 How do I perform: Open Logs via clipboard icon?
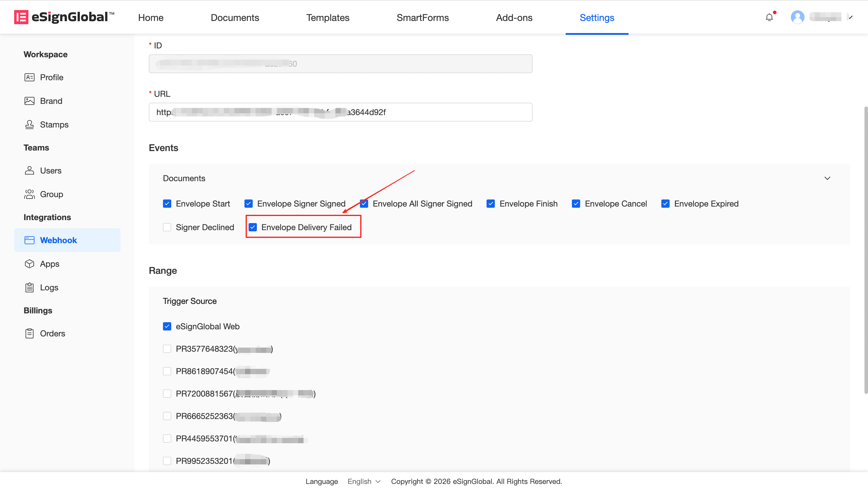(x=29, y=287)
